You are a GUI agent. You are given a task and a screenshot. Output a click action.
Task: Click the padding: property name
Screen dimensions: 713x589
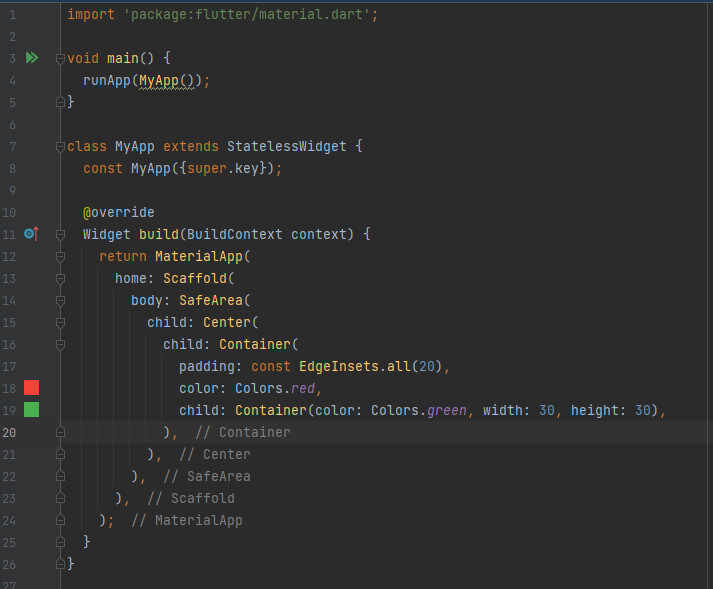[211, 367]
